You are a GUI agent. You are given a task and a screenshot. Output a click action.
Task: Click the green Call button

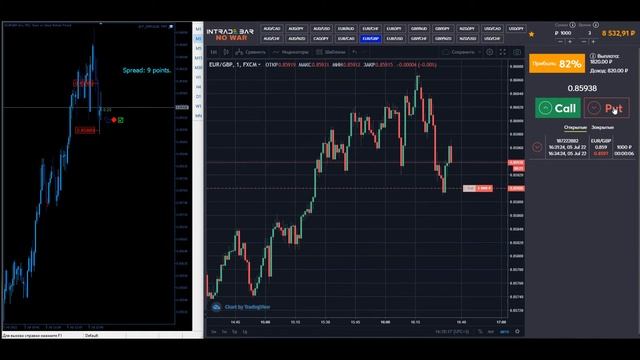pyautogui.click(x=558, y=108)
